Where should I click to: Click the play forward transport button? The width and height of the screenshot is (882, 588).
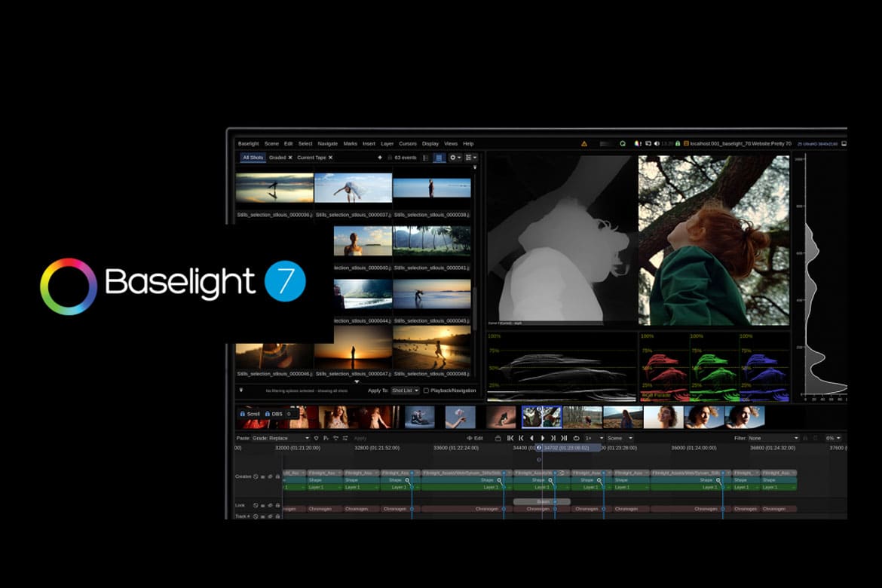pyautogui.click(x=543, y=438)
